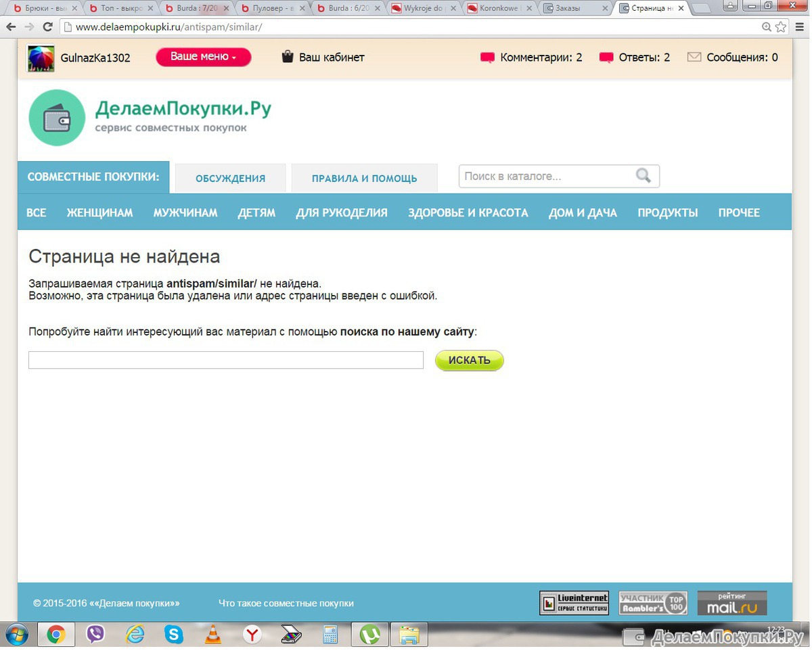Open Calculator from the taskbar
Image resolution: width=812 pixels, height=657 pixels.
(330, 635)
